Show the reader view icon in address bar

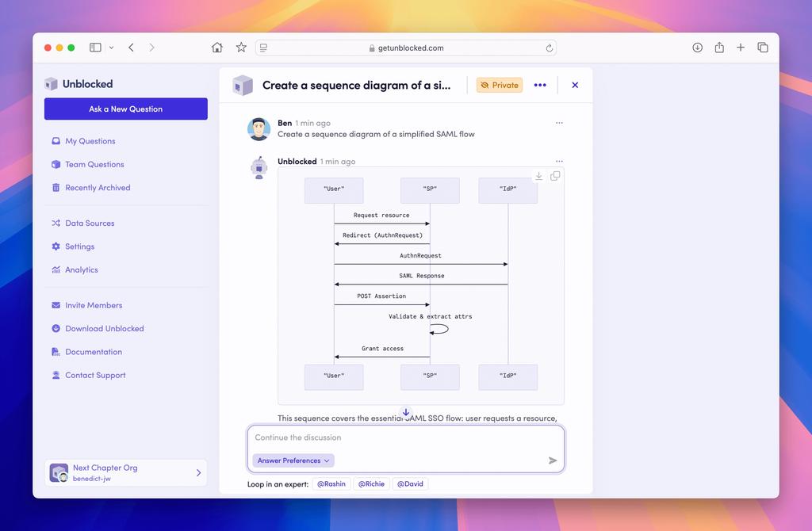pyautogui.click(x=263, y=48)
